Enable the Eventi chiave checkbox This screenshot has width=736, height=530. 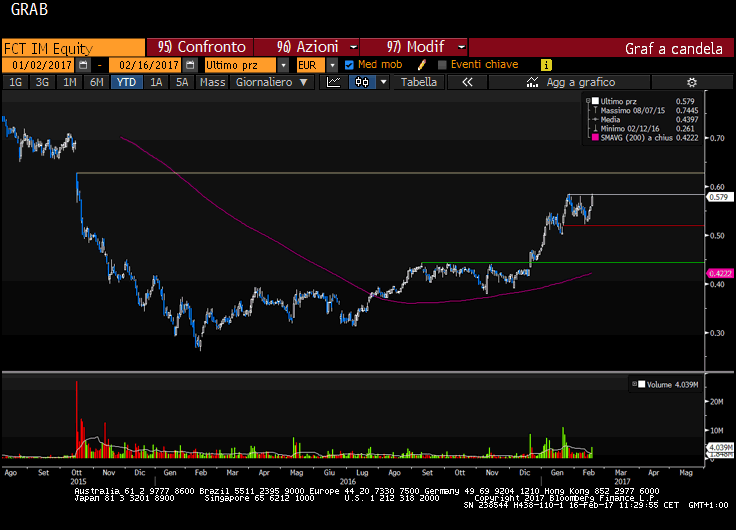(x=442, y=65)
